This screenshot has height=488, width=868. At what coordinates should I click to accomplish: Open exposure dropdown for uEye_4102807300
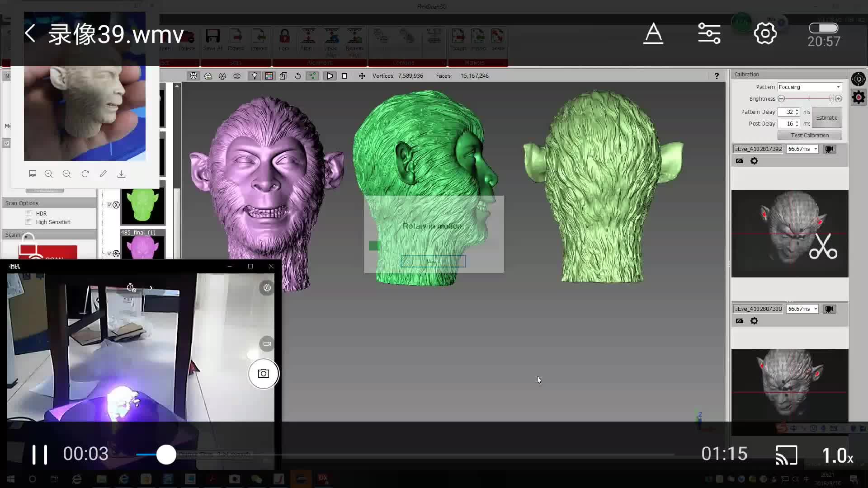[x=802, y=309]
